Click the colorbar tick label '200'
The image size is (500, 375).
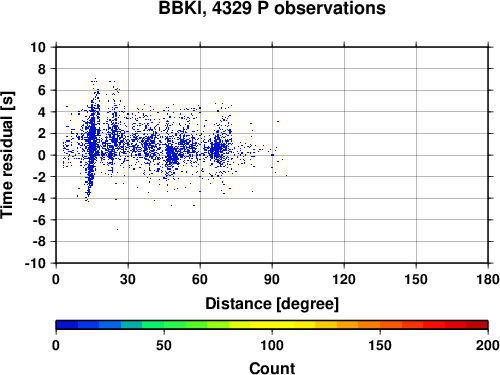click(x=488, y=345)
